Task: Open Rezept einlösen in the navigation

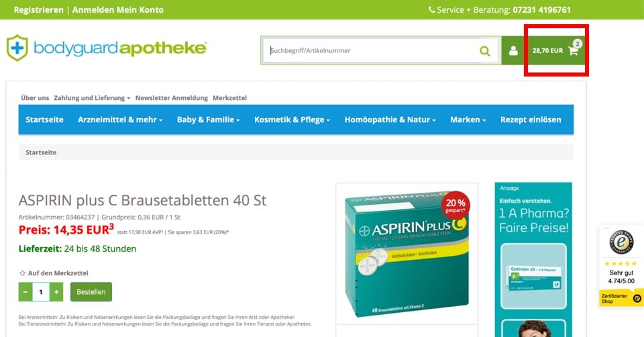Action: (x=531, y=119)
